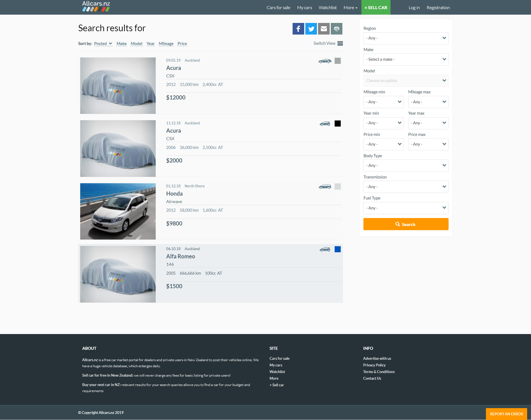Go to Watchlist in top navigation

click(327, 8)
